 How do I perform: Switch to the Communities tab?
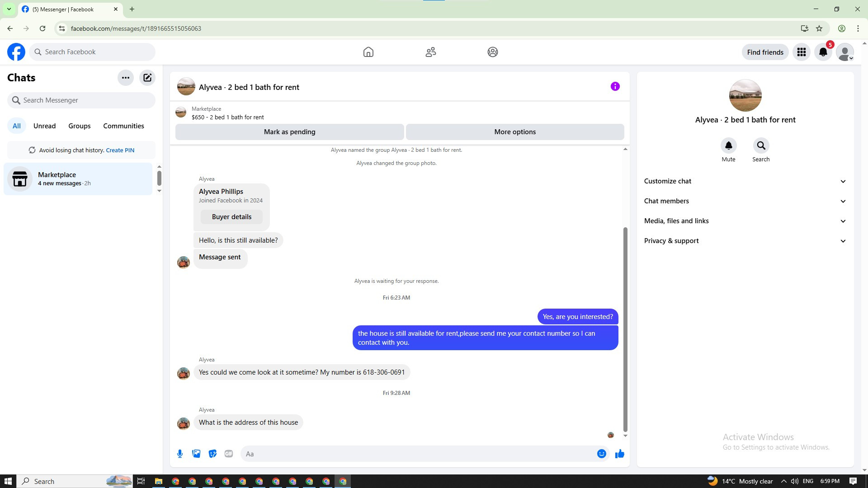(x=123, y=126)
